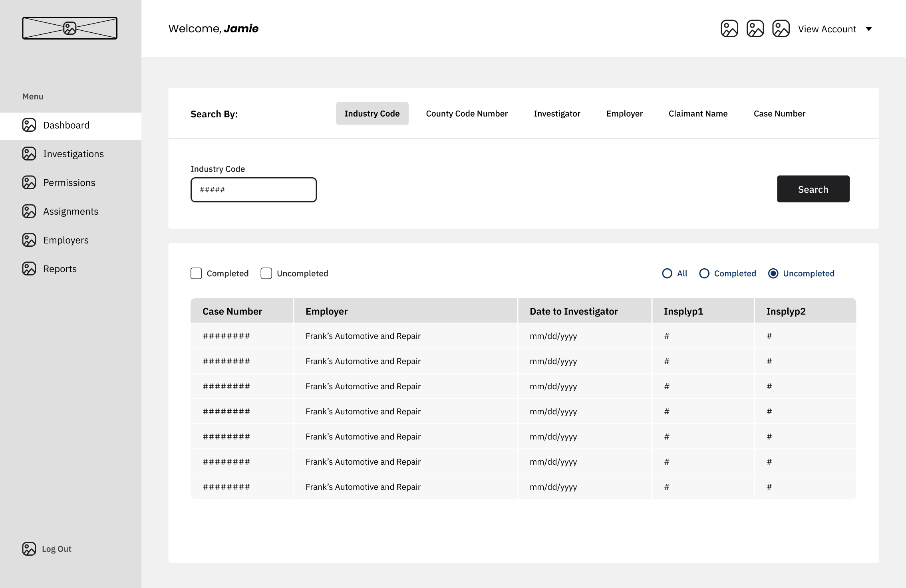Switch to County Code Number tab
The width and height of the screenshot is (906, 588).
click(467, 114)
